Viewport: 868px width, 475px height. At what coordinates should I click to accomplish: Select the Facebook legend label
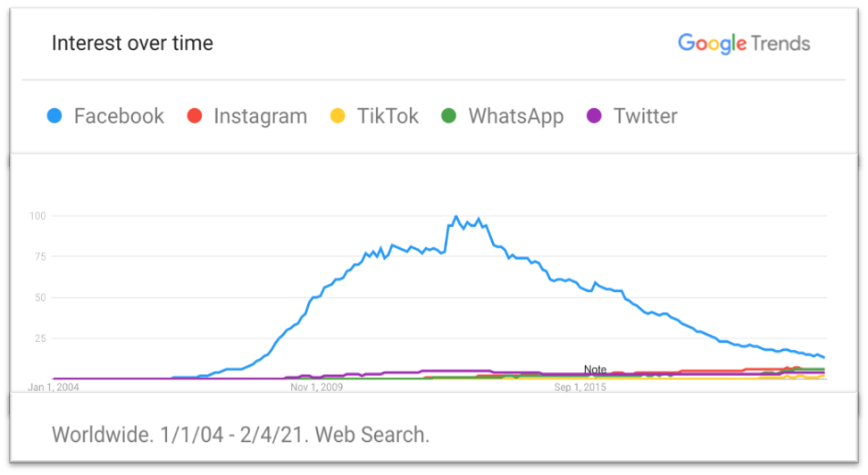(x=119, y=116)
